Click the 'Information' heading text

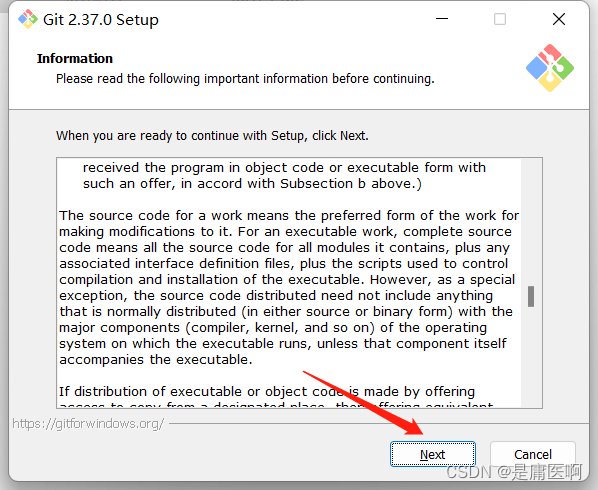75,58
